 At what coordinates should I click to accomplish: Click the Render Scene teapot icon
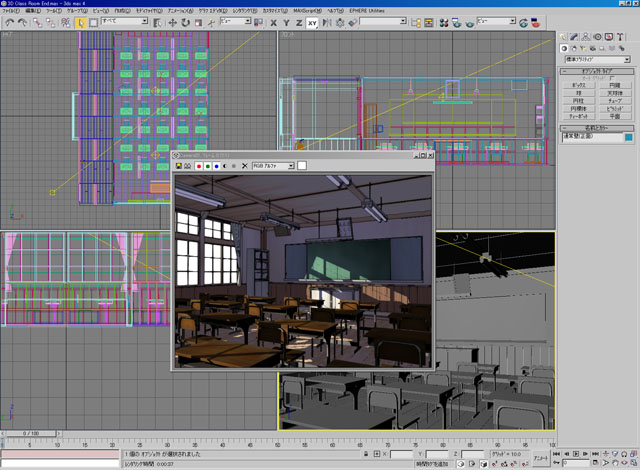456,23
